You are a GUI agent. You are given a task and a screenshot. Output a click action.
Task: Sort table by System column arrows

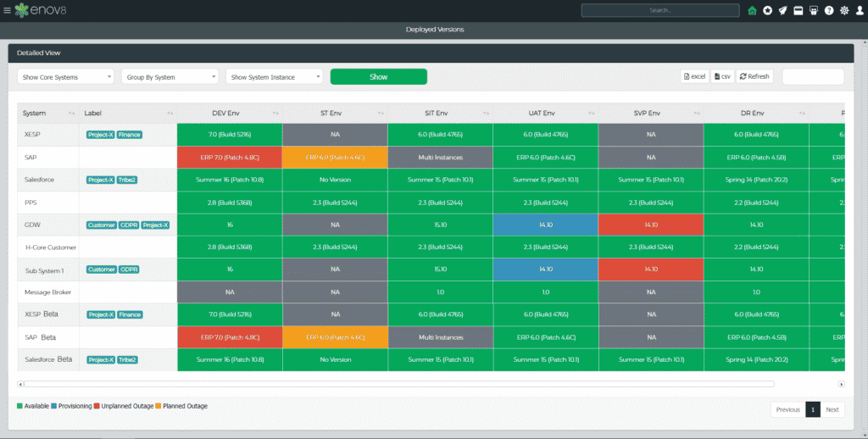click(x=71, y=114)
